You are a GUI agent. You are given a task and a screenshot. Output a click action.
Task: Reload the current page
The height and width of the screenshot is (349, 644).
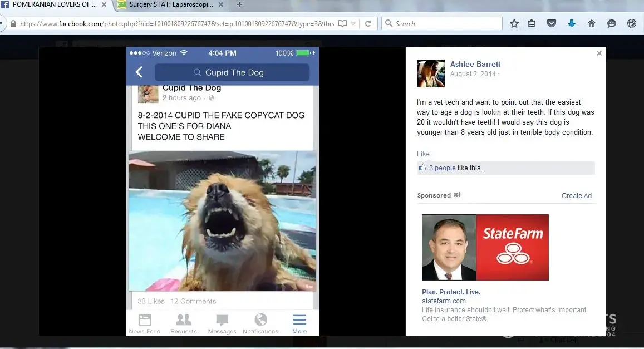(x=368, y=23)
